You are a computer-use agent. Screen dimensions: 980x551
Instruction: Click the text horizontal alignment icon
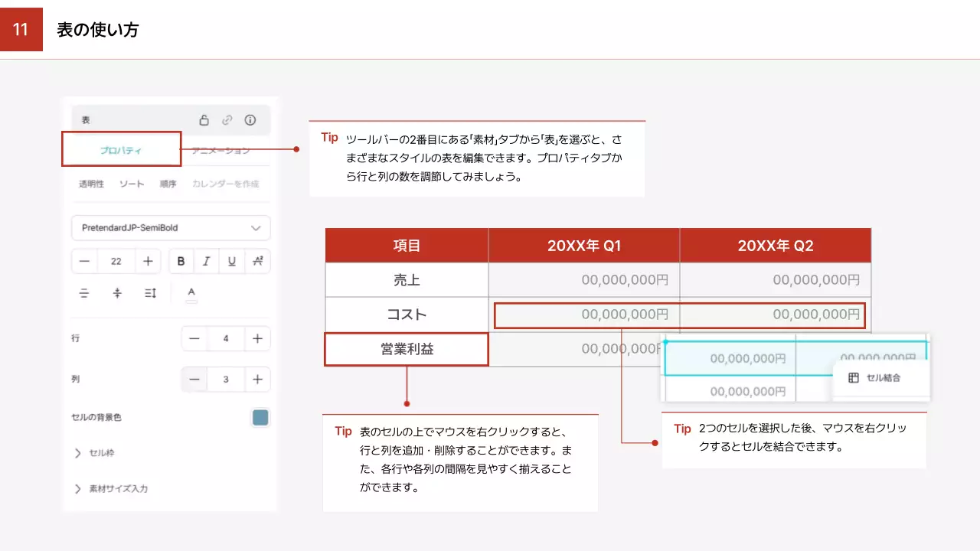tap(84, 293)
